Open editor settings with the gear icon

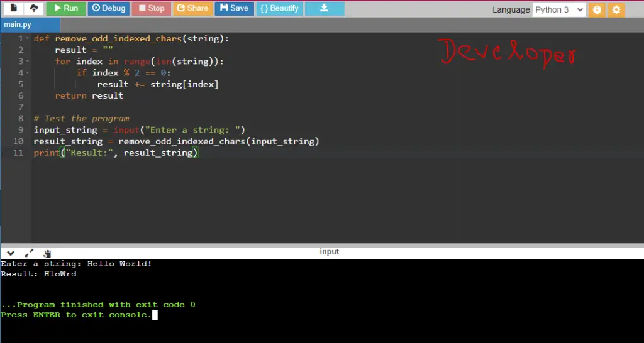pyautogui.click(x=616, y=9)
